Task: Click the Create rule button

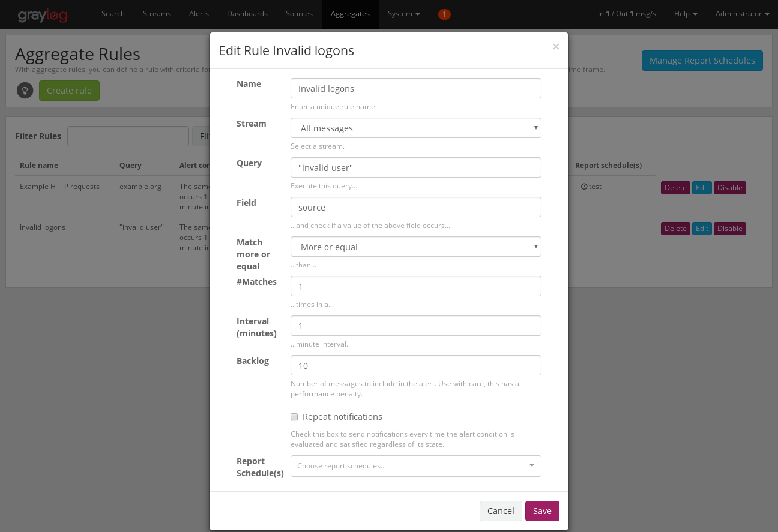Action: pos(69,91)
